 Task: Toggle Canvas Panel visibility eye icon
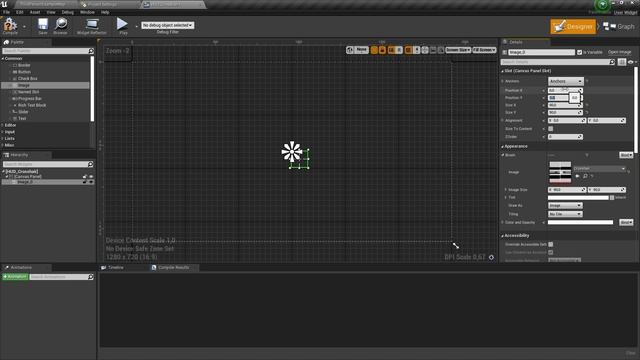(x=91, y=177)
